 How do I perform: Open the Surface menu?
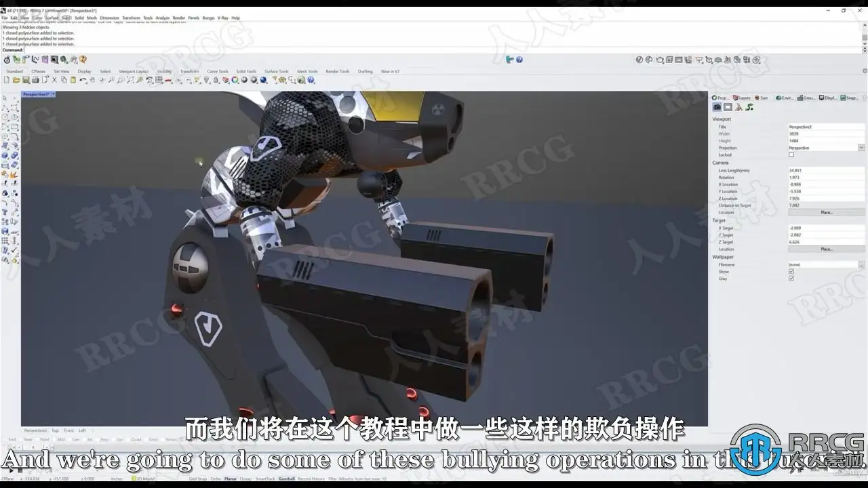52,18
